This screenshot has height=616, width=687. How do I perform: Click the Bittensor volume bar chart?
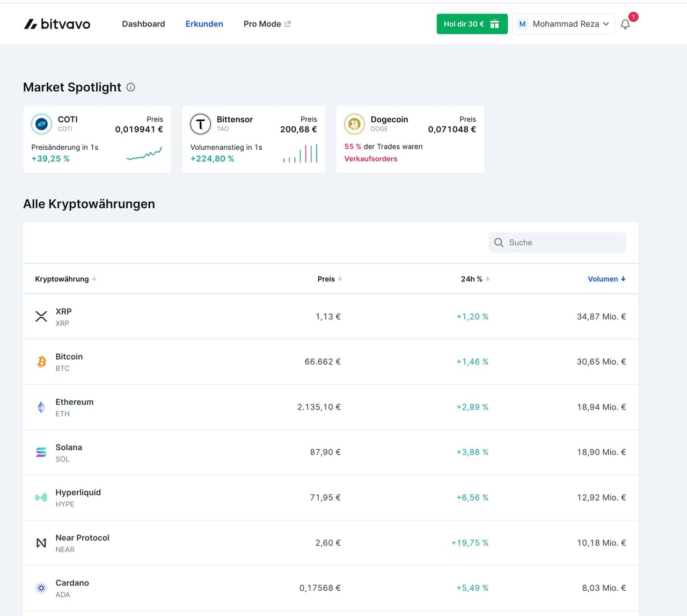(x=300, y=153)
